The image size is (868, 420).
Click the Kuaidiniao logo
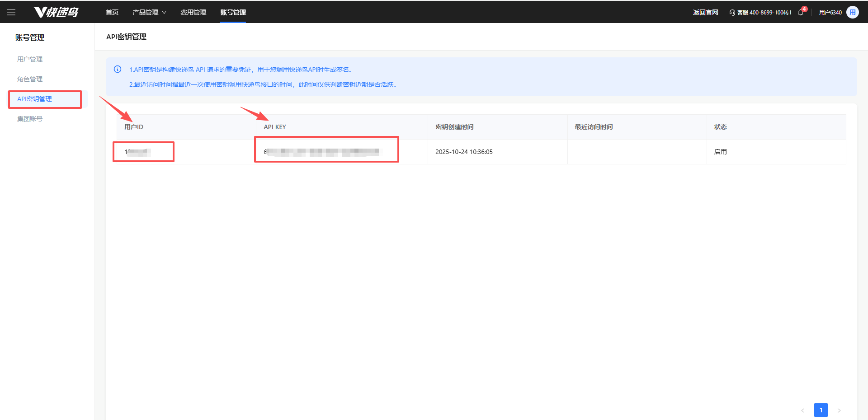[57, 12]
